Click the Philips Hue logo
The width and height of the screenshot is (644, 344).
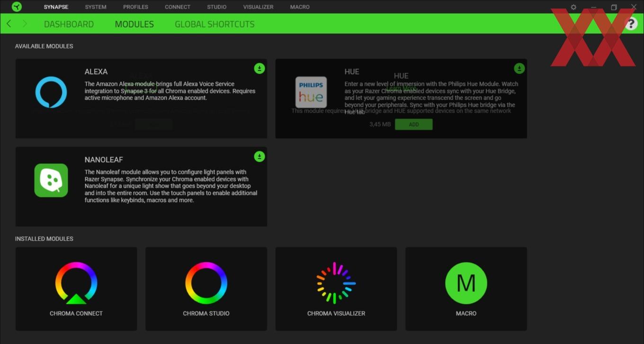[x=311, y=92]
